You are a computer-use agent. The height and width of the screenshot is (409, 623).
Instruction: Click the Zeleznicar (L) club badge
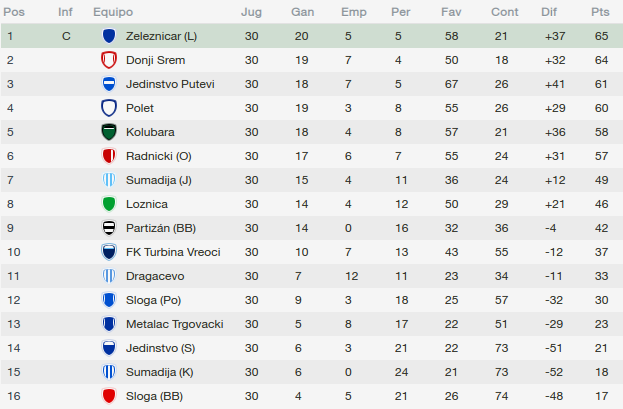click(x=109, y=36)
